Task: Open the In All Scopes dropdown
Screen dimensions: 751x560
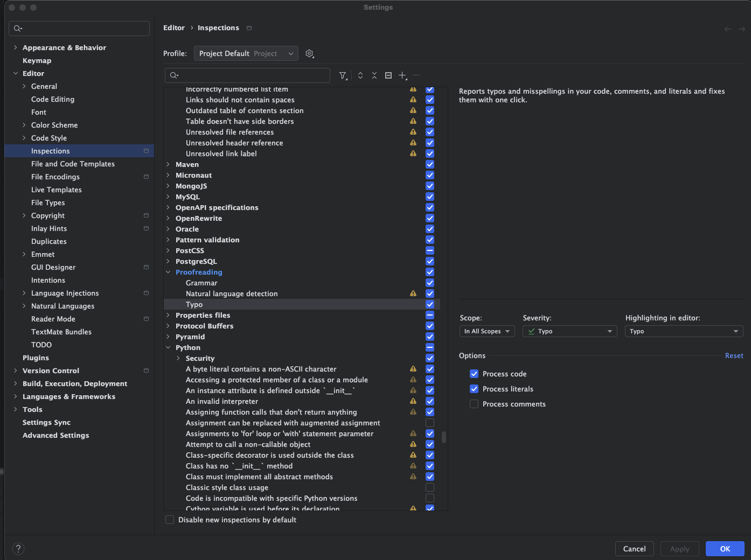Action: click(486, 331)
